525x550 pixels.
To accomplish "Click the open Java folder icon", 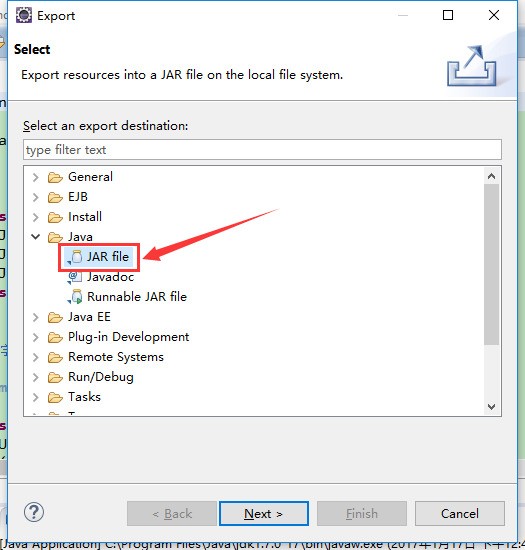I will [x=55, y=237].
